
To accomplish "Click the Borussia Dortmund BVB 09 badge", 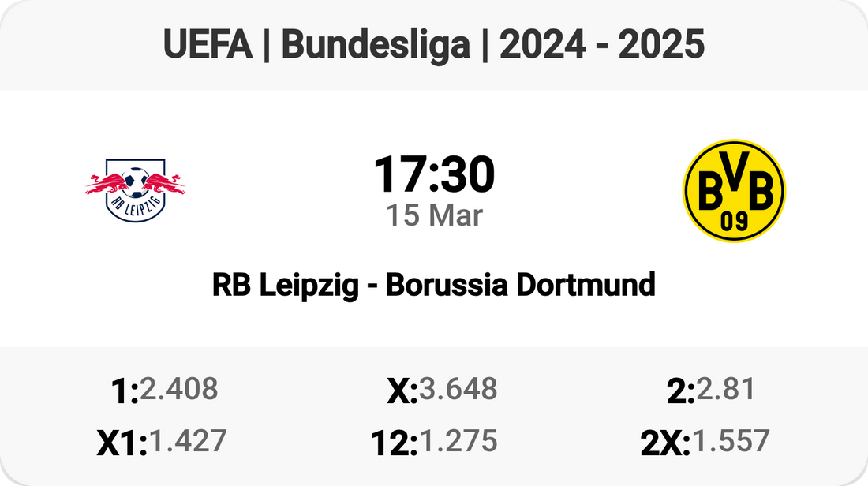I will click(x=734, y=190).
